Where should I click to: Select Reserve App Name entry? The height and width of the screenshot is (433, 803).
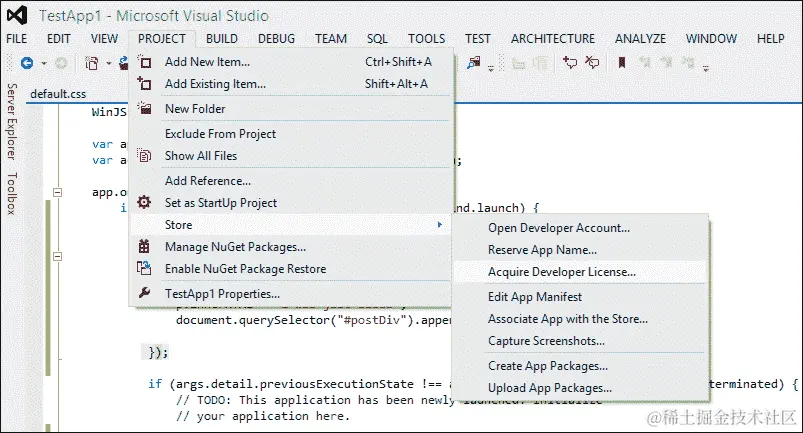(580, 250)
